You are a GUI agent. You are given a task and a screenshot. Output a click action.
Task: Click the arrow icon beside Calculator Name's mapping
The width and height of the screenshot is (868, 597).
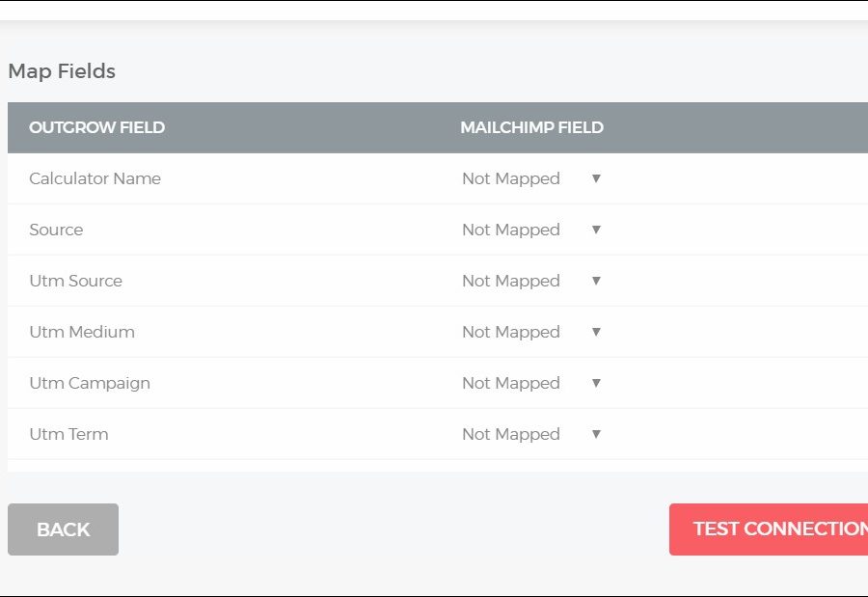click(x=596, y=178)
